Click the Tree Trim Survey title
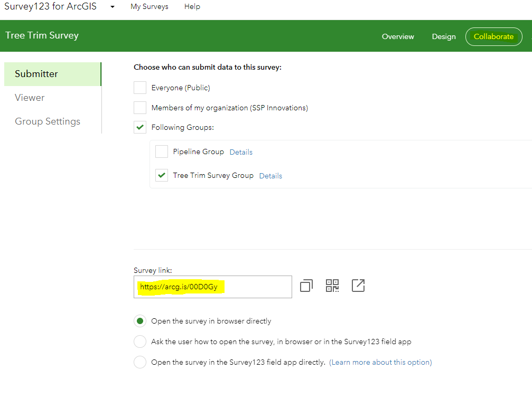532x398 pixels. pyautogui.click(x=42, y=35)
